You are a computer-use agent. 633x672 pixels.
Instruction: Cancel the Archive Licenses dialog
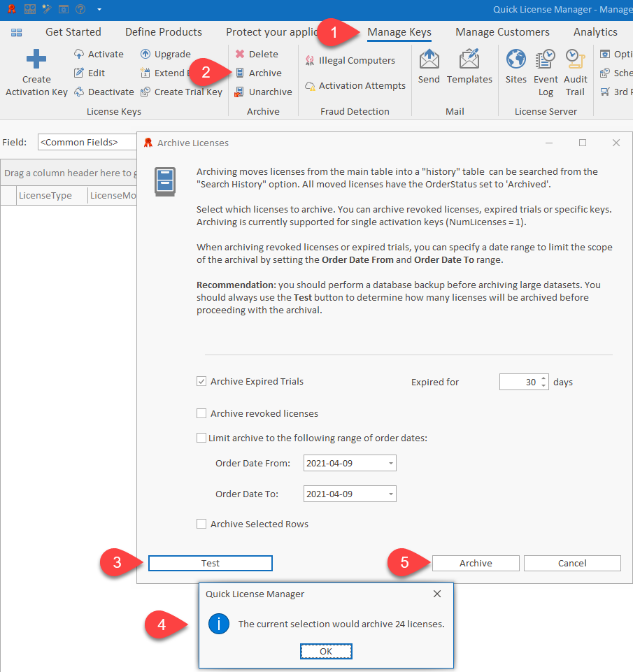[572, 563]
